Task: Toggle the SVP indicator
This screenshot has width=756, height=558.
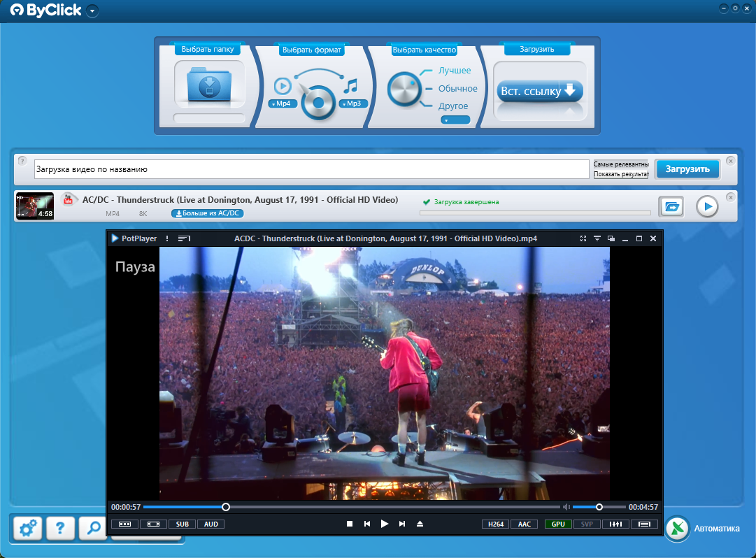Action: tap(587, 524)
